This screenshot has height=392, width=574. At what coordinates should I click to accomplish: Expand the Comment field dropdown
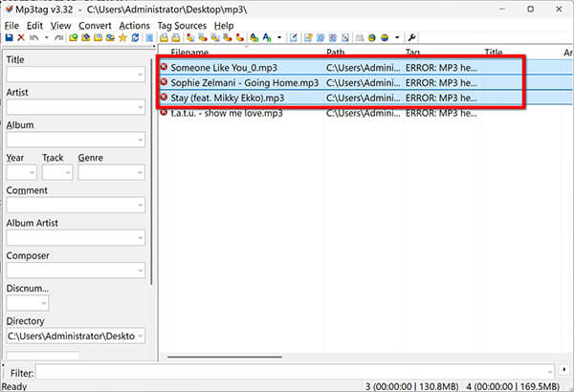click(x=140, y=205)
